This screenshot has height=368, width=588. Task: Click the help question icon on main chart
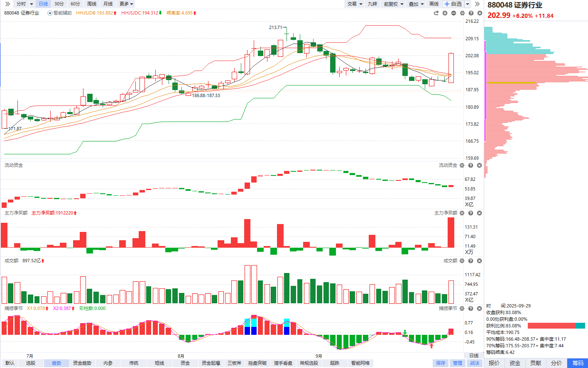coord(471,13)
